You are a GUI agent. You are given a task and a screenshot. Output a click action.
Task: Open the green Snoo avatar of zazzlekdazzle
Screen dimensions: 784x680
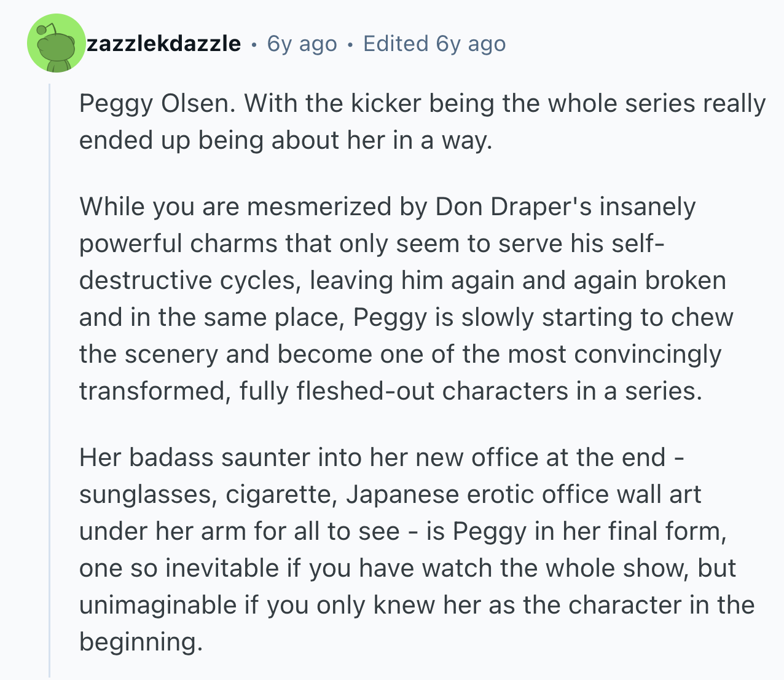(57, 43)
